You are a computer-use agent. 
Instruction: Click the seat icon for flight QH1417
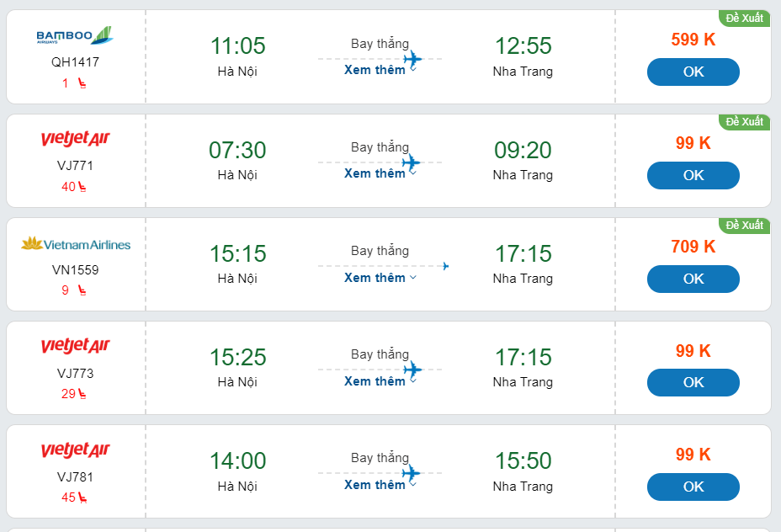pyautogui.click(x=82, y=83)
